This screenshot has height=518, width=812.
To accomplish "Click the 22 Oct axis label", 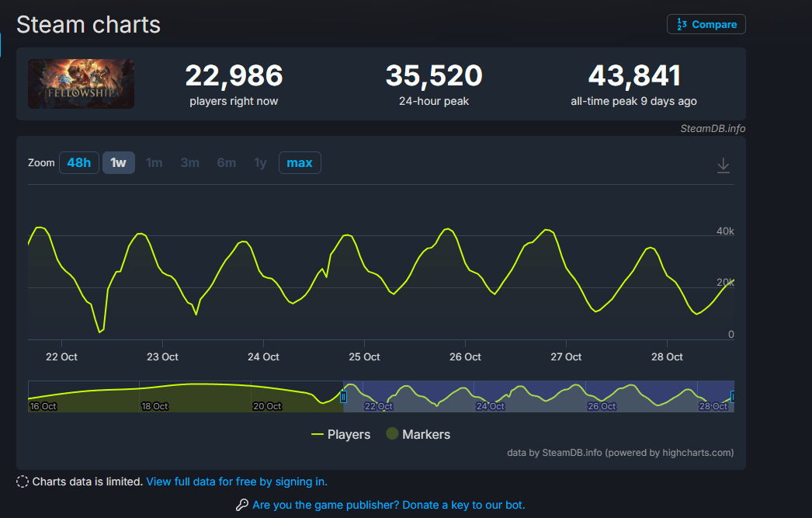I will (61, 357).
